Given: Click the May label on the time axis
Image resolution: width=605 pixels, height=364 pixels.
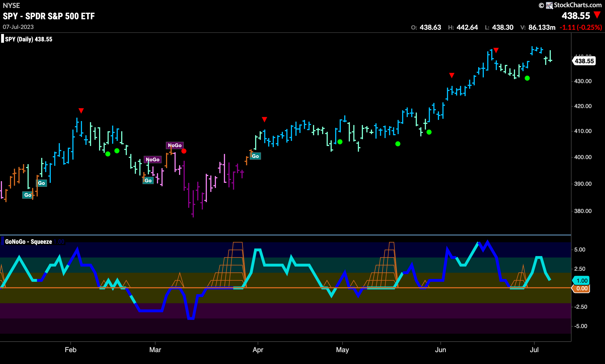Looking at the screenshot, I should point(343,350).
